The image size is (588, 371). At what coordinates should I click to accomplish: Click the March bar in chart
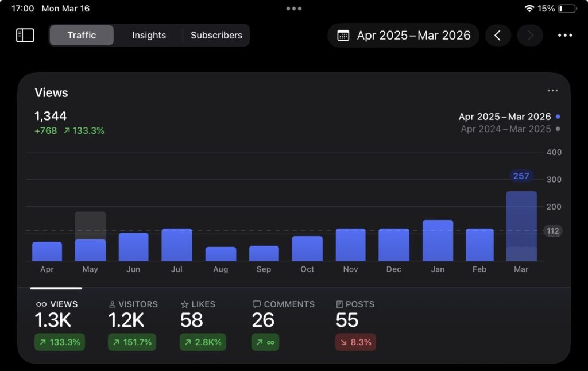[x=521, y=226]
